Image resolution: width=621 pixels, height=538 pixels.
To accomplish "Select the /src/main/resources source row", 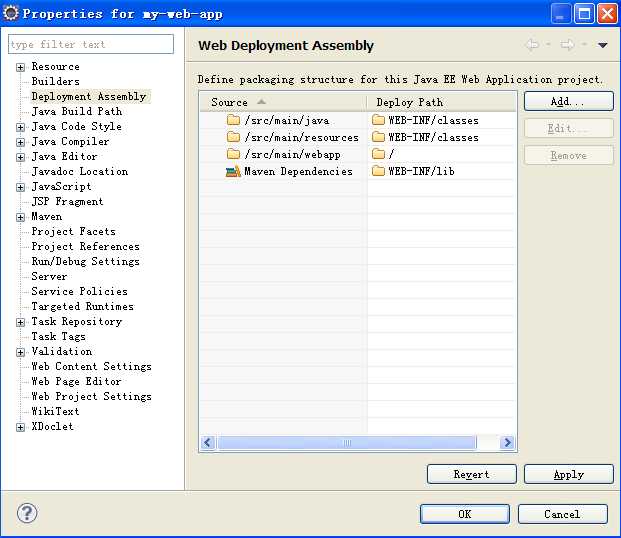I will [x=283, y=137].
